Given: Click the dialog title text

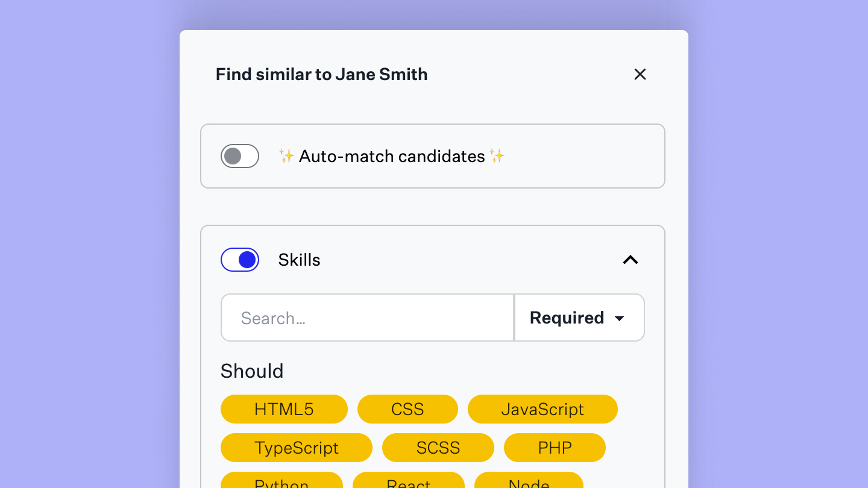Looking at the screenshot, I should [321, 74].
